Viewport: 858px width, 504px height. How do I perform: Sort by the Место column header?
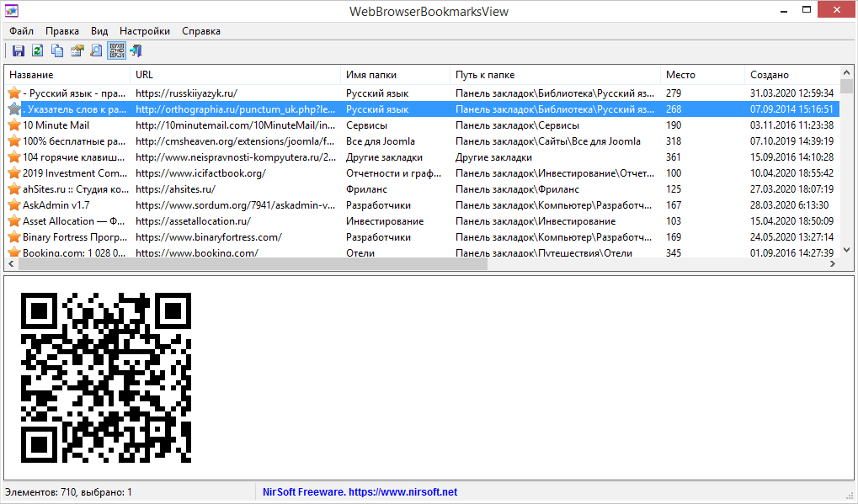pos(702,75)
